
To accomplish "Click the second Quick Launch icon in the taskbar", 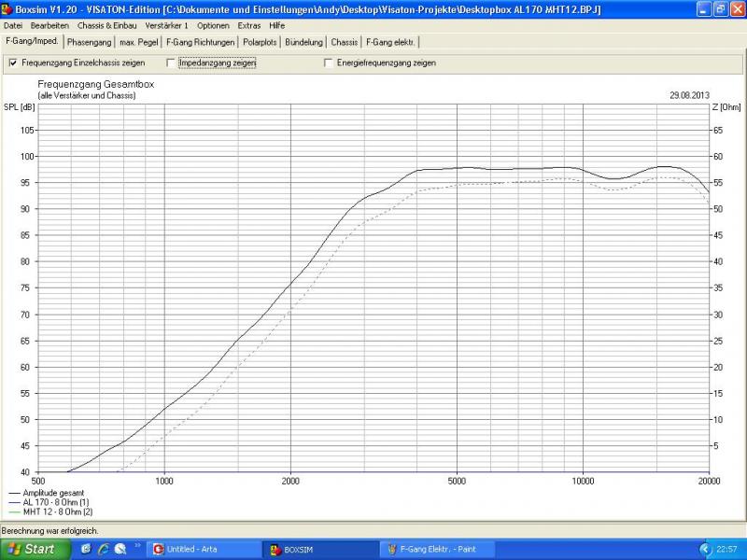I will pos(103,549).
